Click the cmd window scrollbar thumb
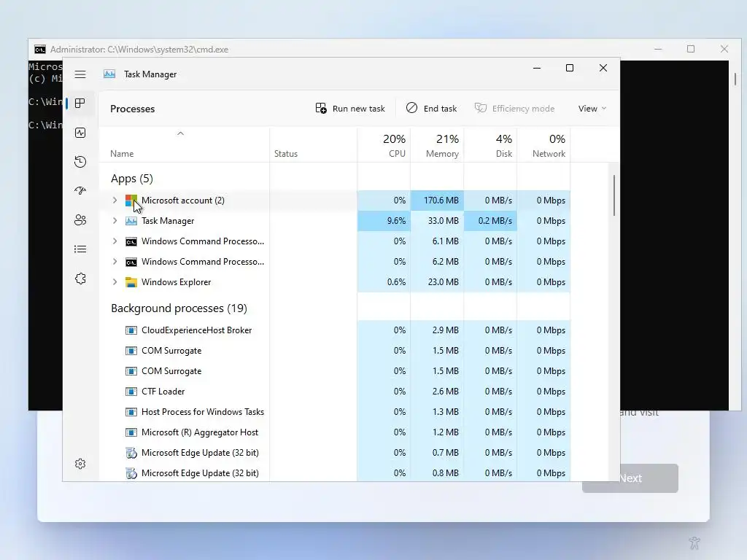Viewport: 747px width, 560px height. click(x=735, y=79)
